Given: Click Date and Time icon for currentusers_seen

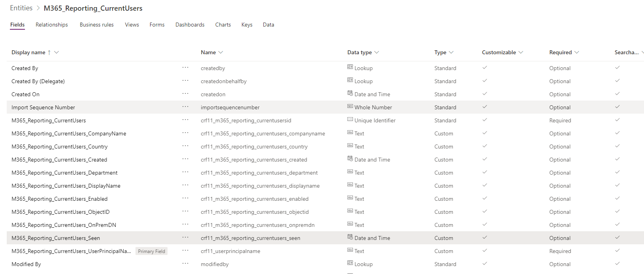Looking at the screenshot, I should [x=350, y=237].
